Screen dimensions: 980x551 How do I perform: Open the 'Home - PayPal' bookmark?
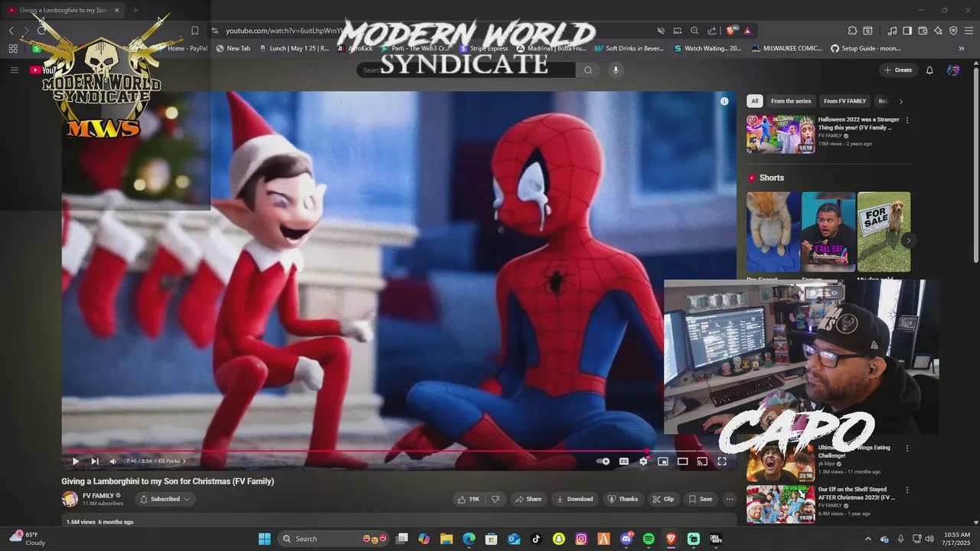(187, 48)
